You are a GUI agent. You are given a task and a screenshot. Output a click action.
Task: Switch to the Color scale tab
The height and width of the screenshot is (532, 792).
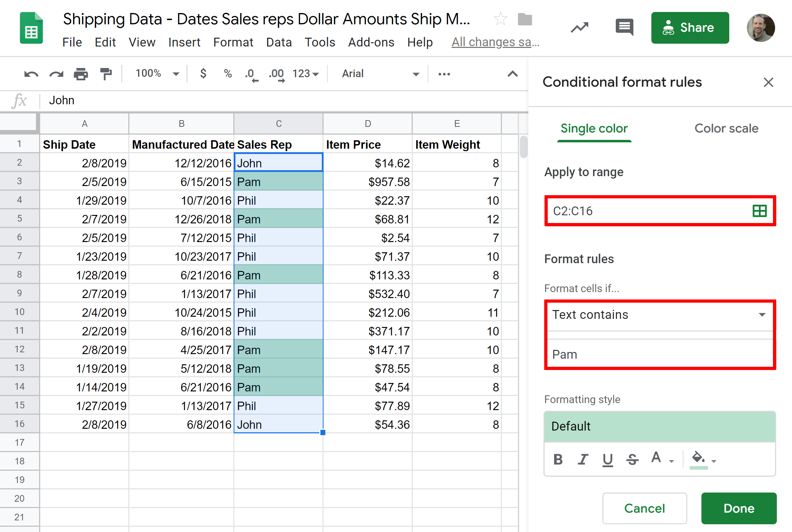tap(726, 129)
